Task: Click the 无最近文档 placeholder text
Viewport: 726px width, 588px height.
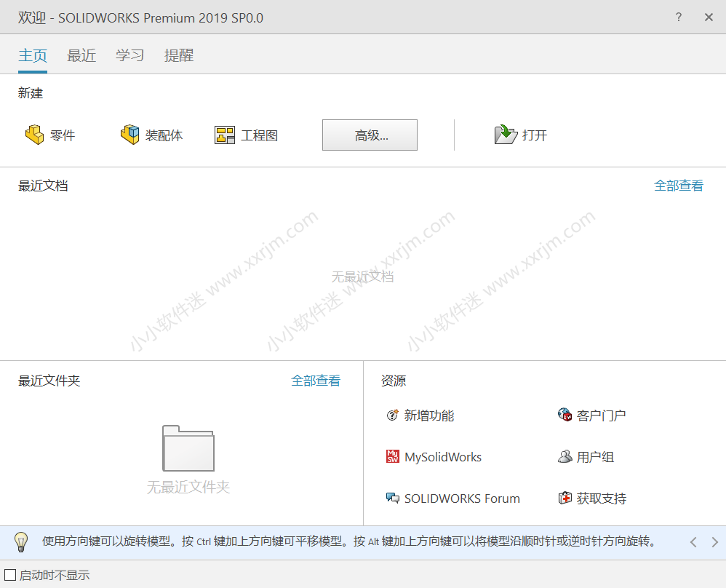Action: (x=362, y=277)
